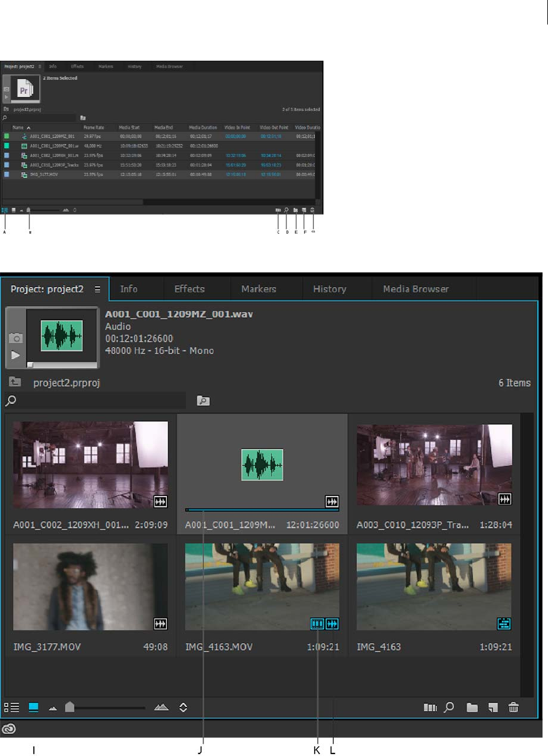Create a New Bin in the large lower panel

click(x=472, y=708)
